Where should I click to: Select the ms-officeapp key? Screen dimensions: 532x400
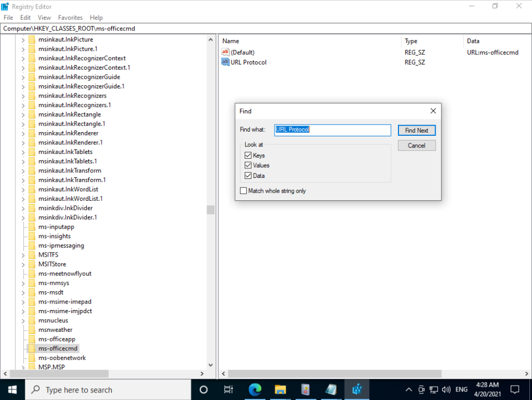tap(57, 339)
